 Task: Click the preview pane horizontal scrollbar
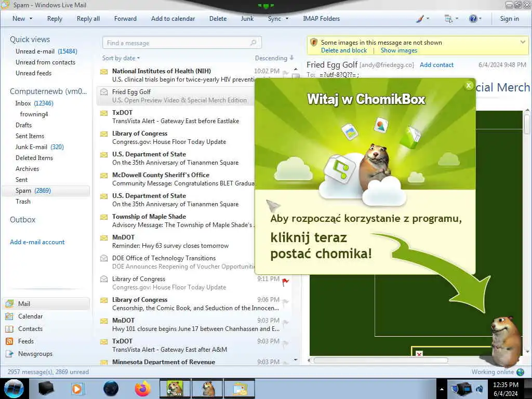(x=381, y=361)
